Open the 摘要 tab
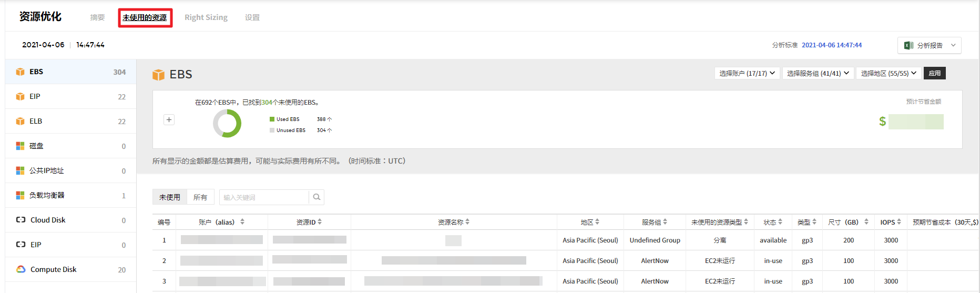This screenshot has width=980, height=293. 97,17
